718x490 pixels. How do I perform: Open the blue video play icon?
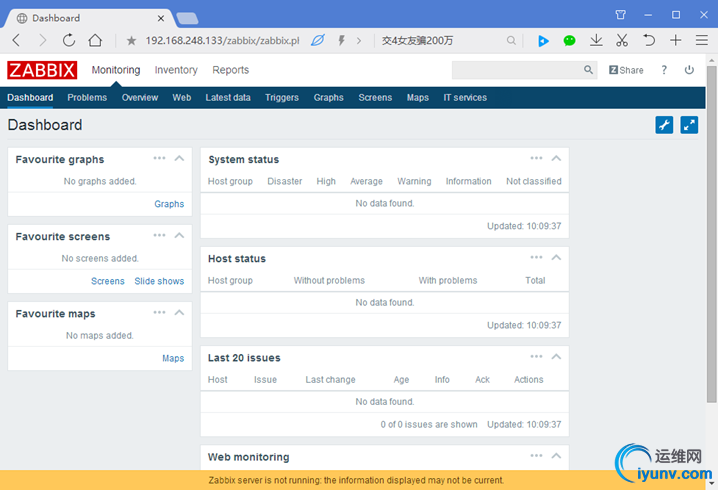click(543, 41)
